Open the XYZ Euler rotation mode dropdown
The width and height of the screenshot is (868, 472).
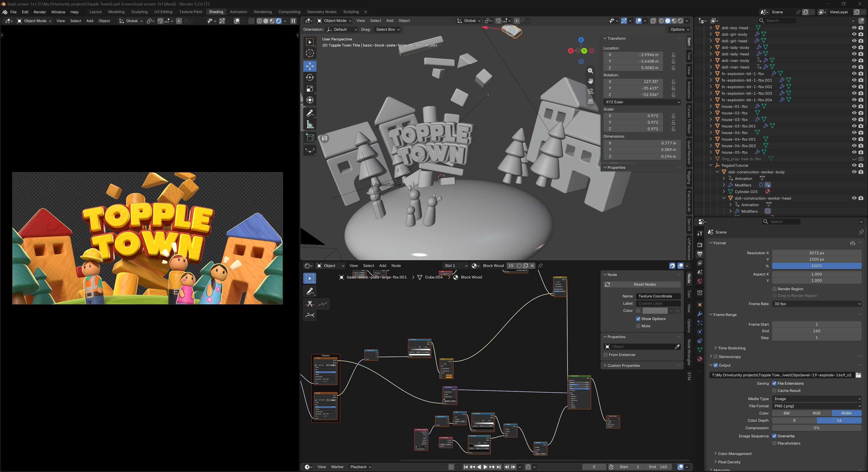642,102
